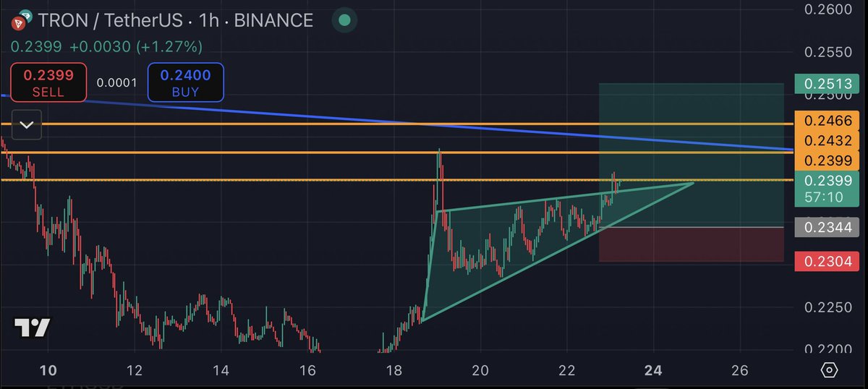The image size is (868, 389).
Task: Click the TradingView logo watermark icon
Action: pyautogui.click(x=33, y=328)
